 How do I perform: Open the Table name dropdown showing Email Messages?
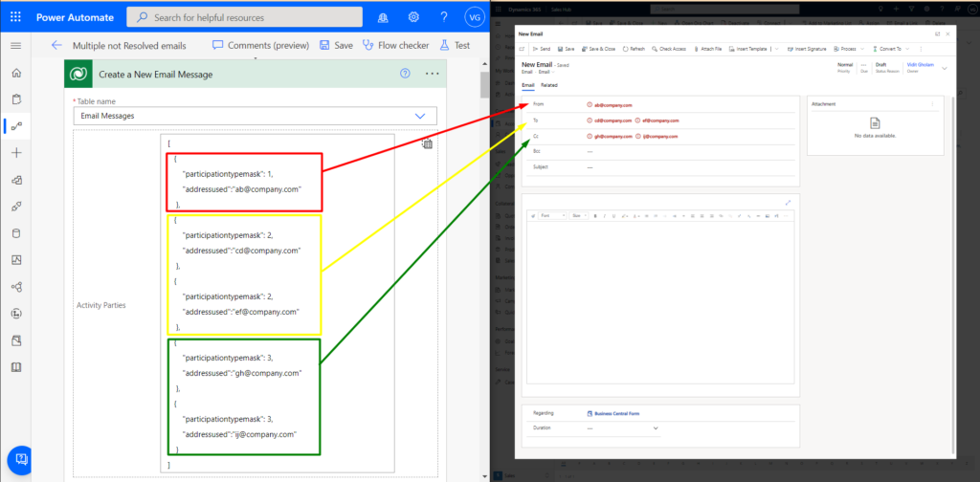[255, 116]
